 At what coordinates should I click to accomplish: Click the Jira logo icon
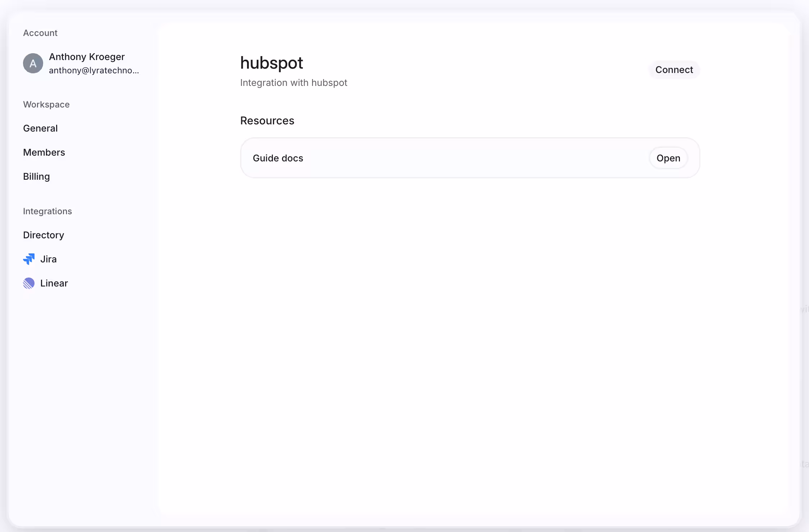point(29,259)
